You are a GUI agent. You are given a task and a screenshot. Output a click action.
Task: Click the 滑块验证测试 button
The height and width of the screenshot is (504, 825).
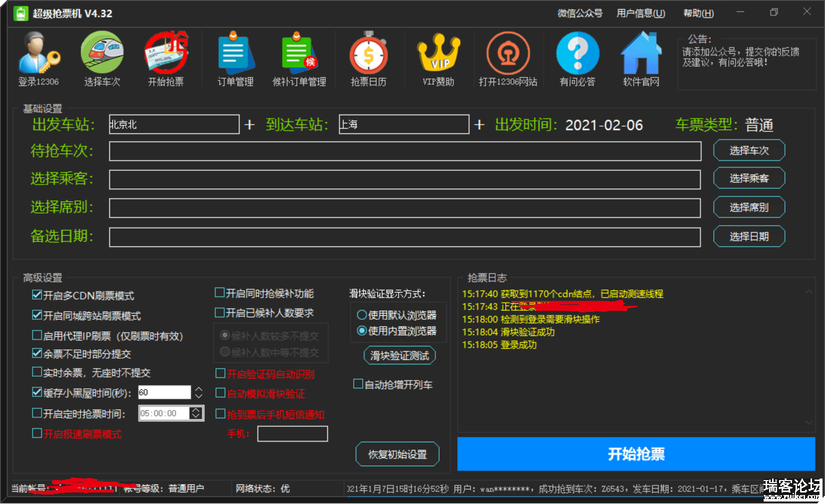[x=400, y=355]
